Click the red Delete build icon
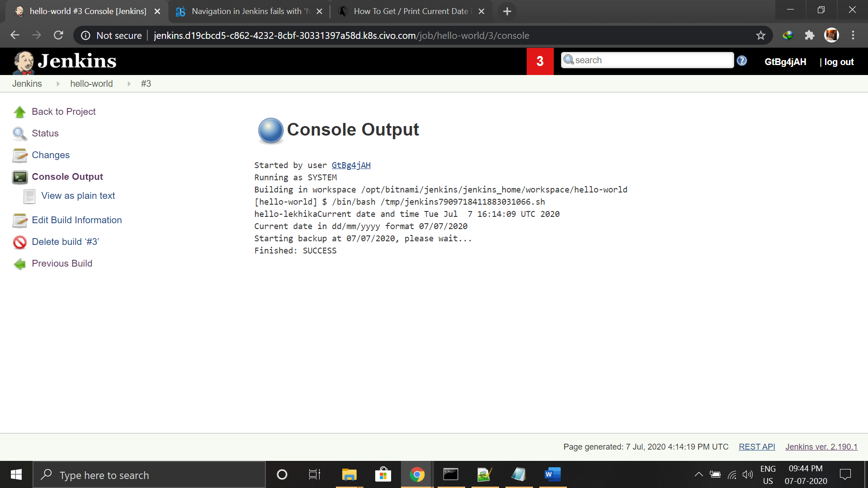868x488 pixels. coord(19,242)
